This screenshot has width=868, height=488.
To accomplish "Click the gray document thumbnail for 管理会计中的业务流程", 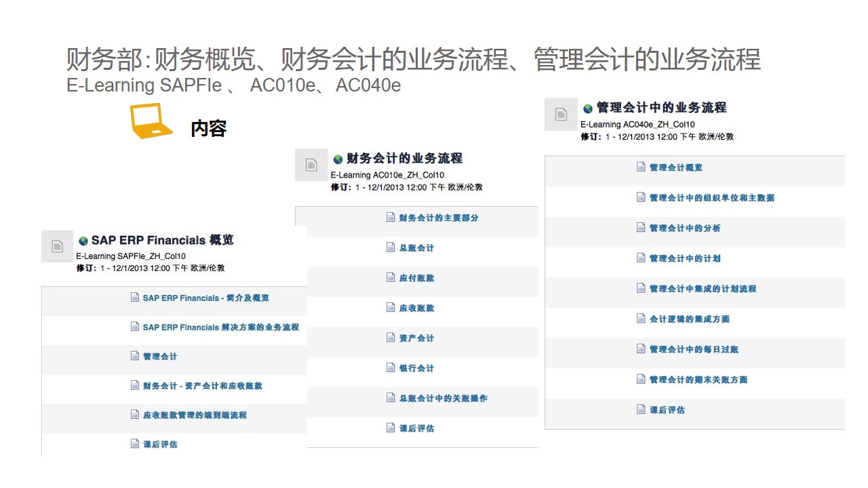I will [x=561, y=114].
